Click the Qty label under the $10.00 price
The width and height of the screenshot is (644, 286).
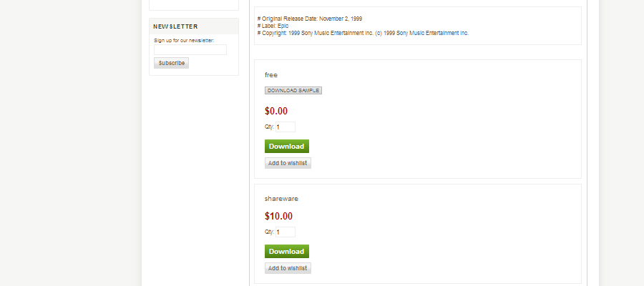tap(270, 232)
